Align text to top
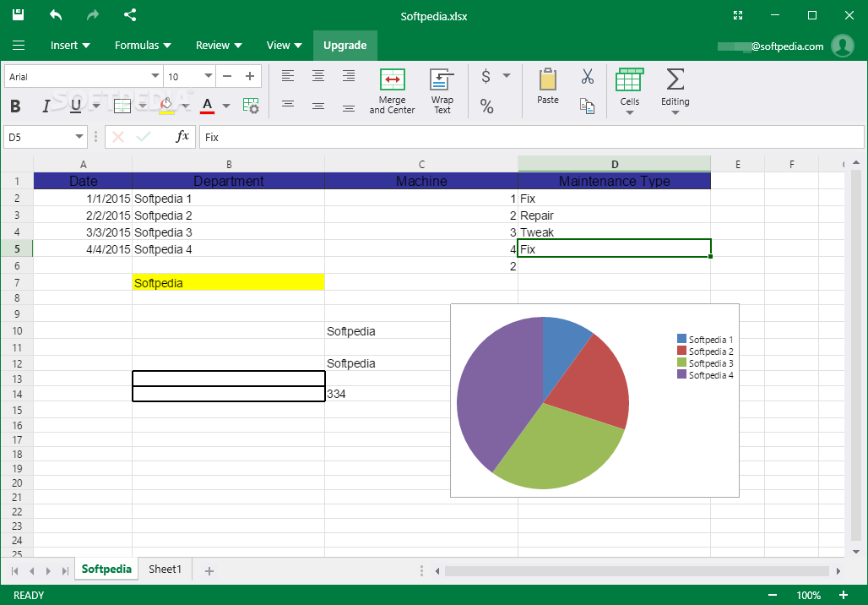This screenshot has height=605, width=868. pos(288,104)
